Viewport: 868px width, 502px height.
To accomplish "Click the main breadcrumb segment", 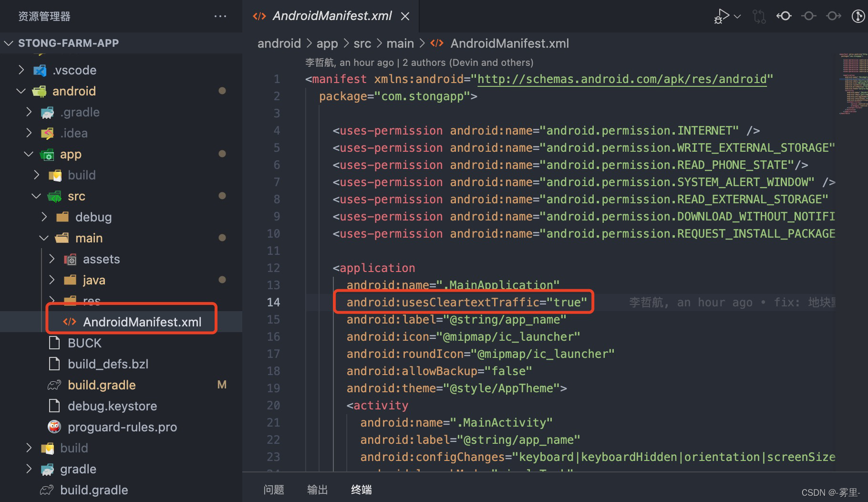I will (400, 43).
